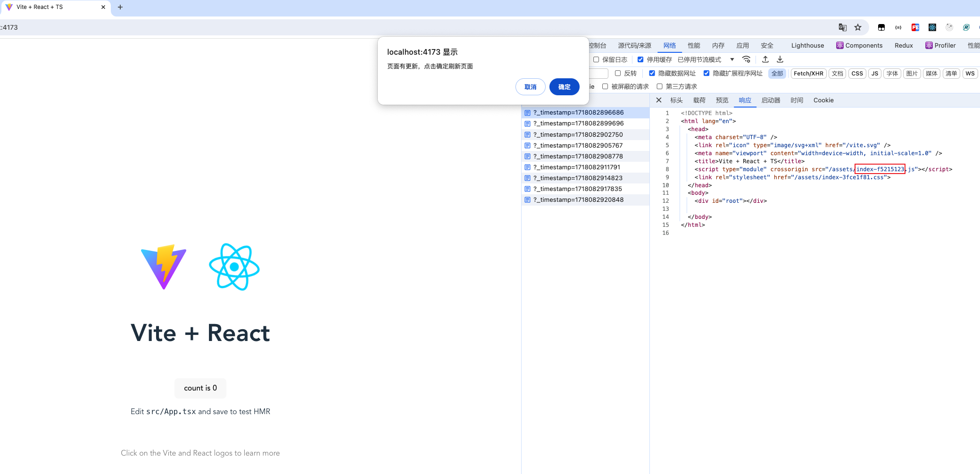The height and width of the screenshot is (474, 980).
Task: Uncheck 隐藏扩展程序网址 checkbox
Action: [706, 73]
